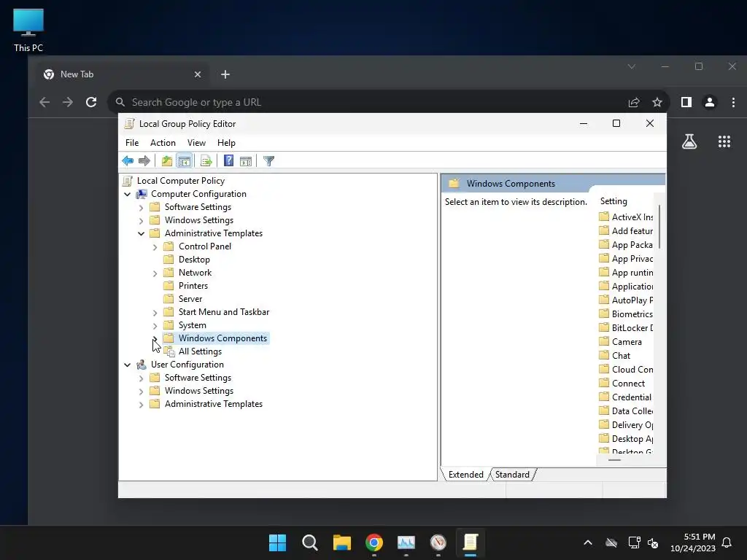Select the Desktop folder in tree

[194, 260]
